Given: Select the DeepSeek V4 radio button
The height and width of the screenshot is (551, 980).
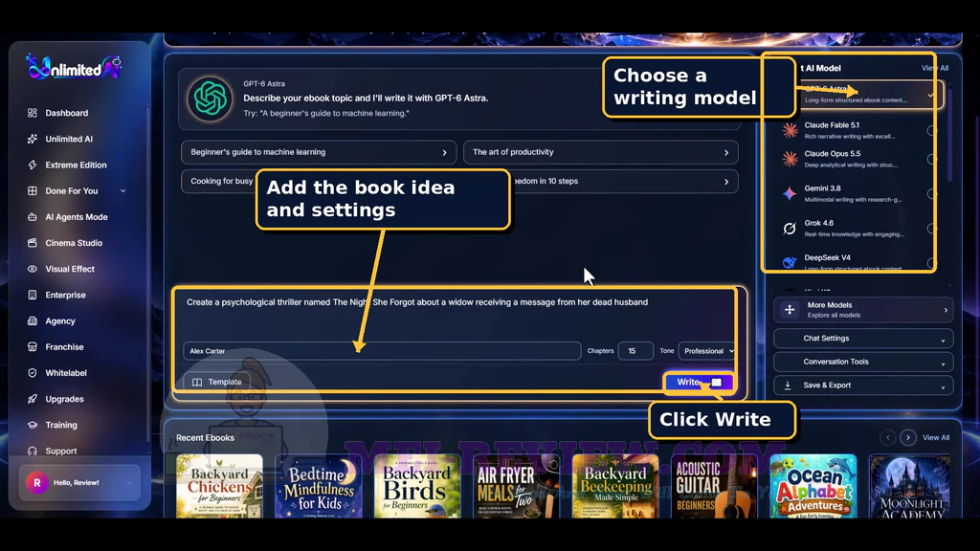Looking at the screenshot, I should click(932, 263).
